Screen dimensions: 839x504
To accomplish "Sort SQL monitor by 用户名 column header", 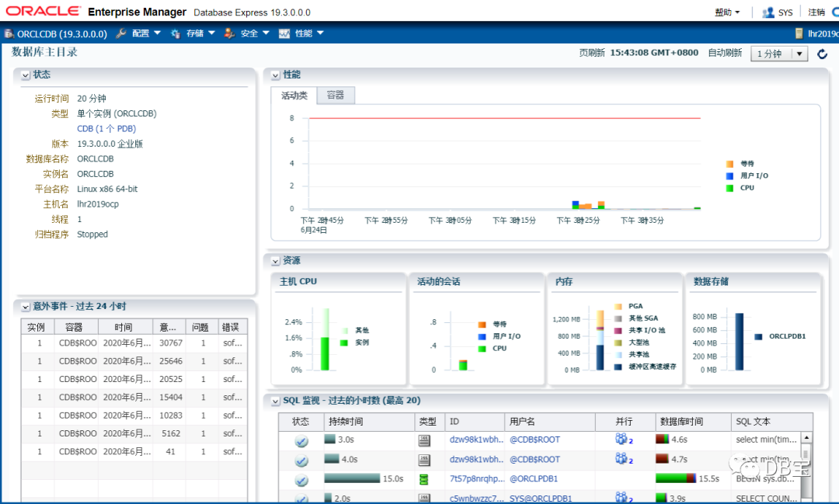I will point(550,422).
